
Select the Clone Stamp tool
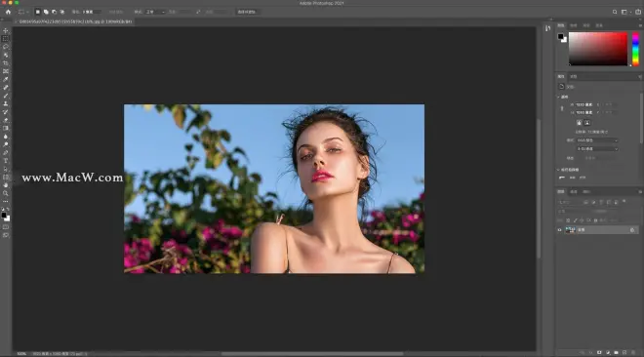click(x=5, y=103)
